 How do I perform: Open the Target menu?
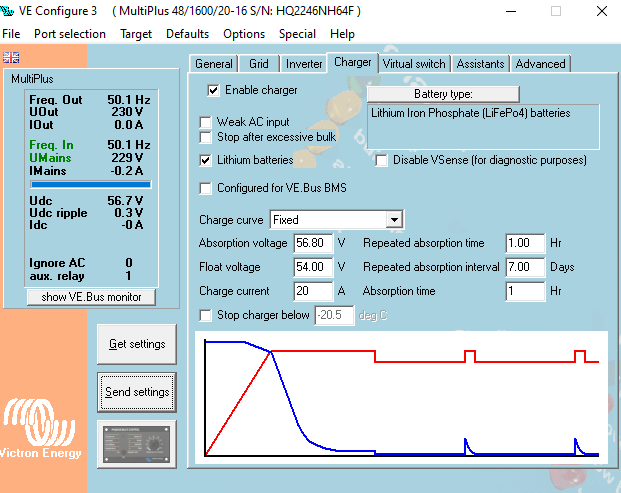[x=136, y=34]
